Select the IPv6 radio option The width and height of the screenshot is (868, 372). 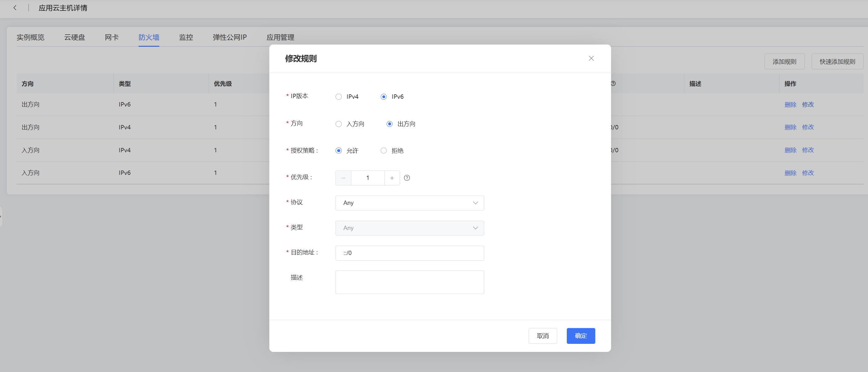[x=384, y=97]
